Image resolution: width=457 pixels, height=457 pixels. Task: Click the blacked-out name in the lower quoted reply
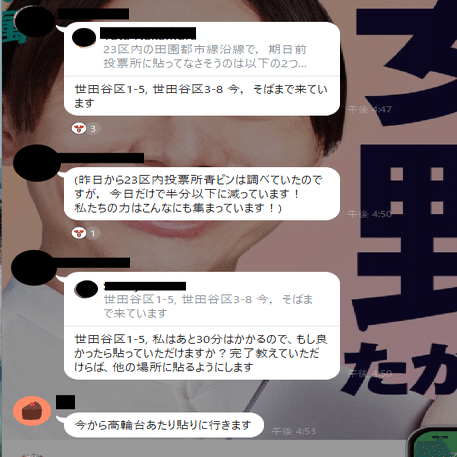pos(145,286)
